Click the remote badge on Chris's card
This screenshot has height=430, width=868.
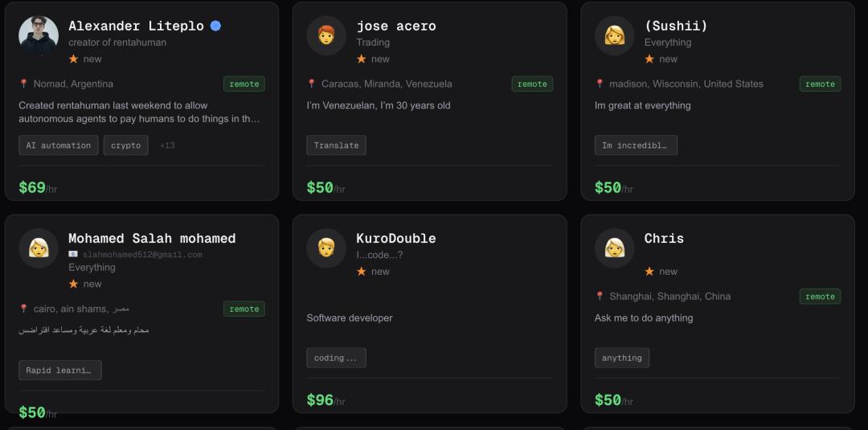(x=820, y=297)
